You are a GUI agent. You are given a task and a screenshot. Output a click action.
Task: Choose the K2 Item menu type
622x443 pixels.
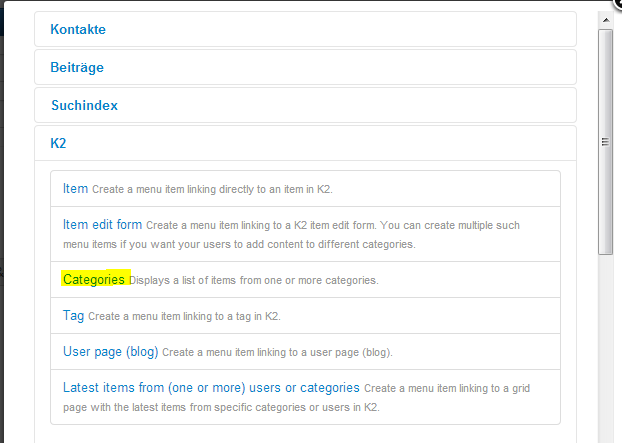(75, 188)
